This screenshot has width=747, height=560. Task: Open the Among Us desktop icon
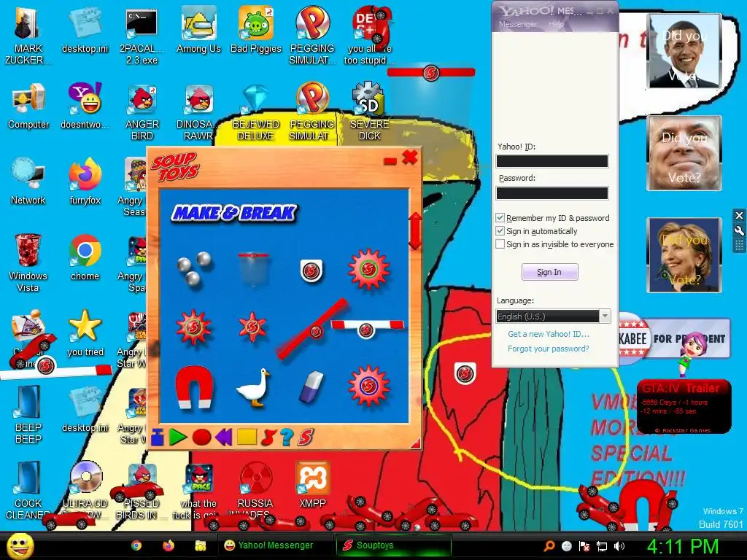[x=198, y=29]
